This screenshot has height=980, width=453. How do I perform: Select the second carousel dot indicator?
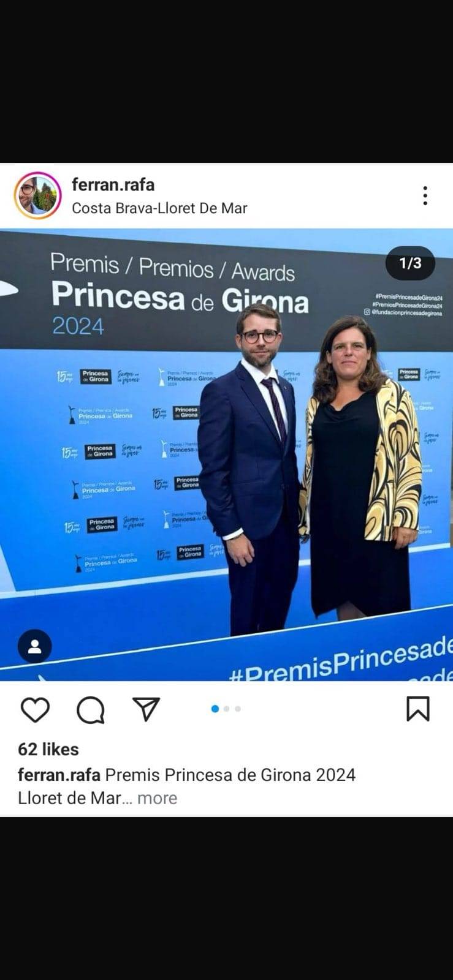coord(226,709)
